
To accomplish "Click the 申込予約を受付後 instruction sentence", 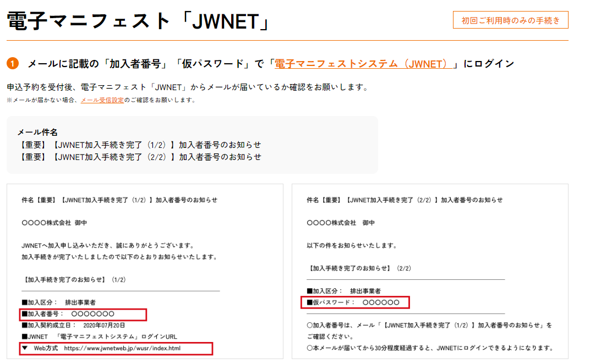I will click(x=188, y=87).
